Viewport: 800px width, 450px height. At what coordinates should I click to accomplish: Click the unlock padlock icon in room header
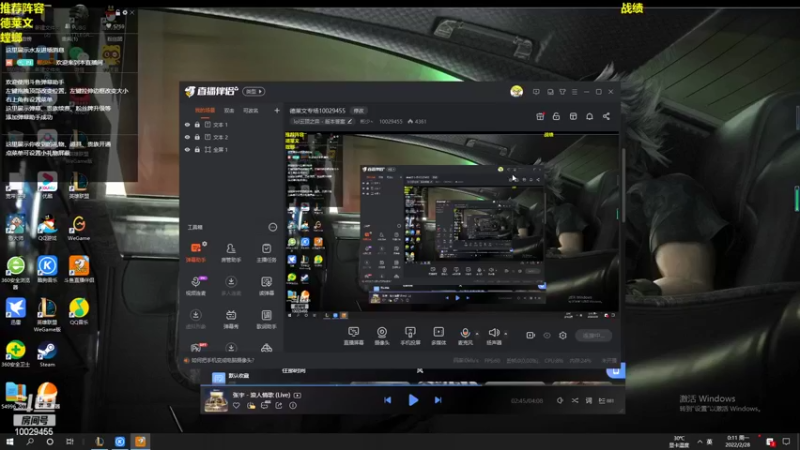556,116
